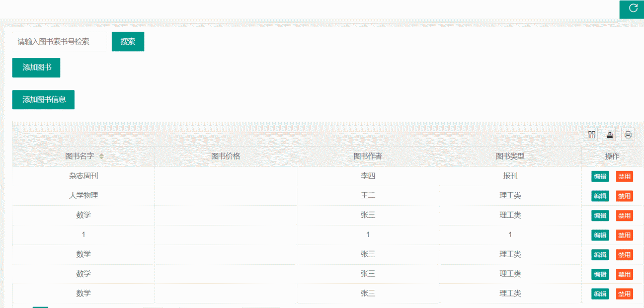
Task: Click 禁用 in the row named 1
Action: coord(624,236)
